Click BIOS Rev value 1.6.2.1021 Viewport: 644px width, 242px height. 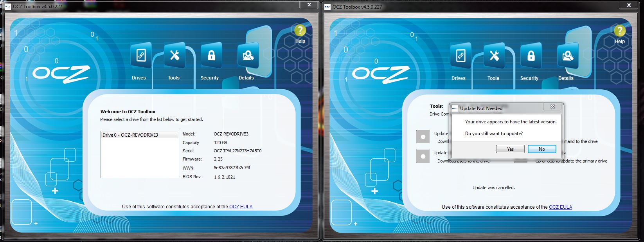(225, 177)
